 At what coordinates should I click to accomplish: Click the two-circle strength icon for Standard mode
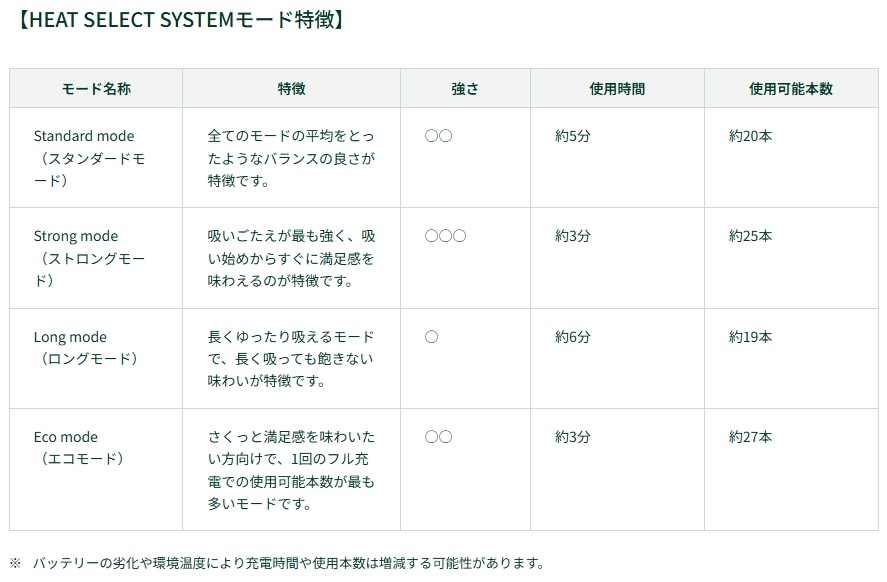click(438, 136)
